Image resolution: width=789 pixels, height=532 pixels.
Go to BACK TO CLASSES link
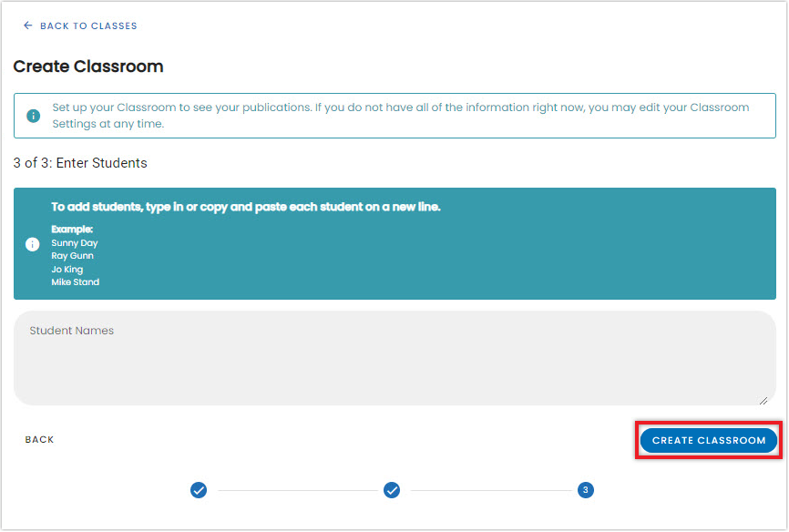pyautogui.click(x=87, y=26)
